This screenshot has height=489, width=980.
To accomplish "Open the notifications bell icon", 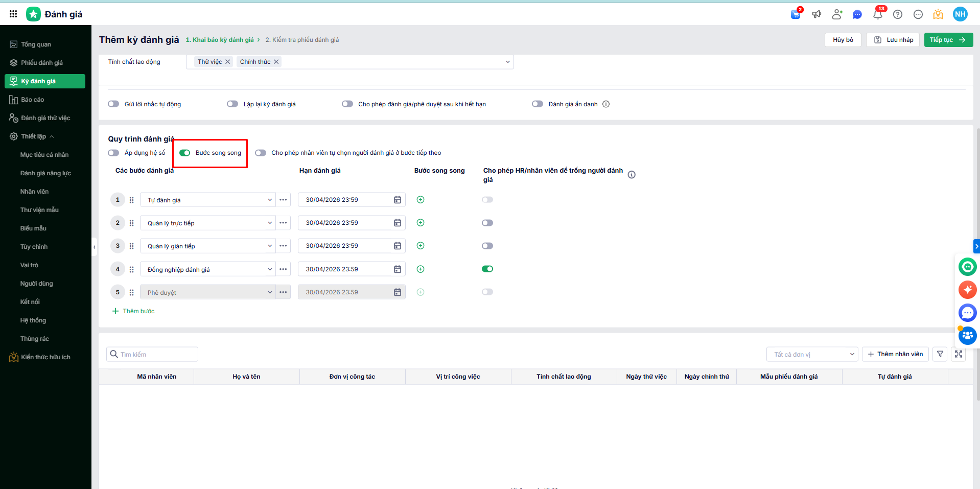I will [877, 14].
